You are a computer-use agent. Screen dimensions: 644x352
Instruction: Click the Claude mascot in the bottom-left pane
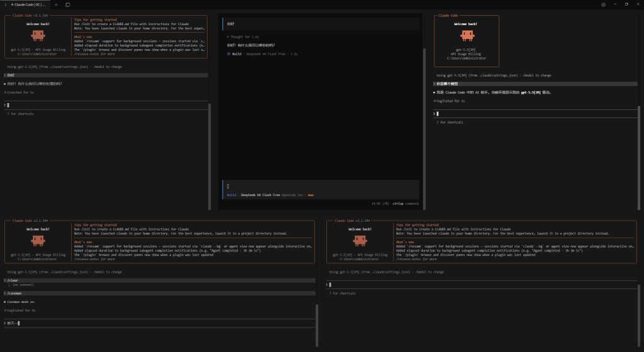point(38,241)
